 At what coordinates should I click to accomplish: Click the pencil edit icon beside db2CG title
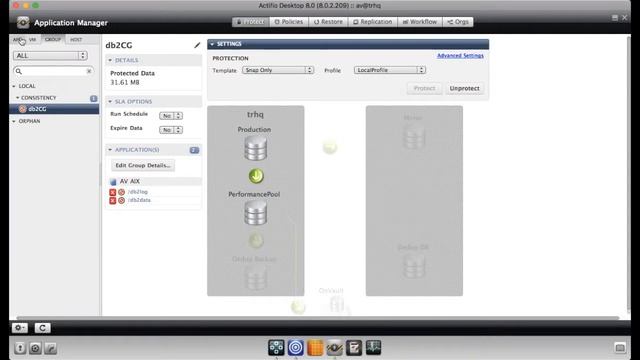click(x=197, y=45)
